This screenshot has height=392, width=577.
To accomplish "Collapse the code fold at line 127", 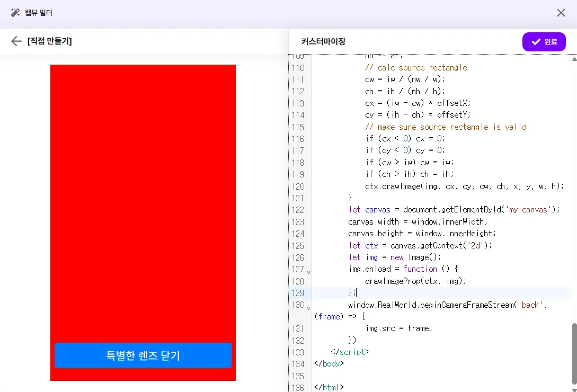I will 308,273.
